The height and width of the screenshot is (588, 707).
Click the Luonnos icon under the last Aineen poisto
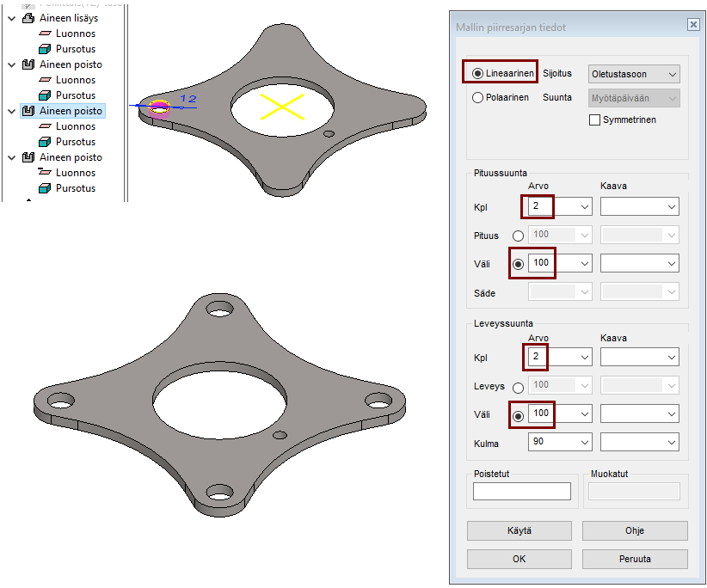(46, 173)
